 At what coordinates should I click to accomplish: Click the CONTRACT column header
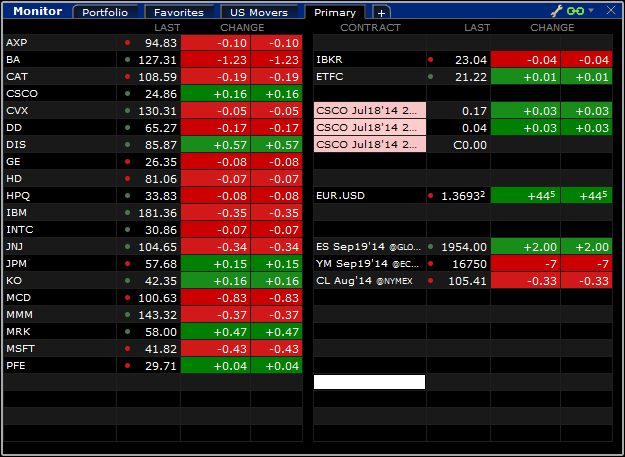coord(370,27)
